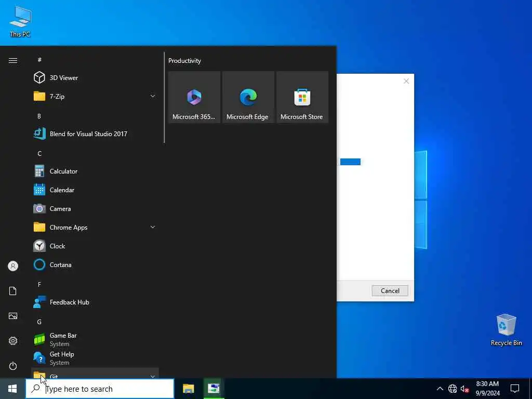Focus the taskbar search box
Screen dimensions: 532x399
[x=100, y=389]
